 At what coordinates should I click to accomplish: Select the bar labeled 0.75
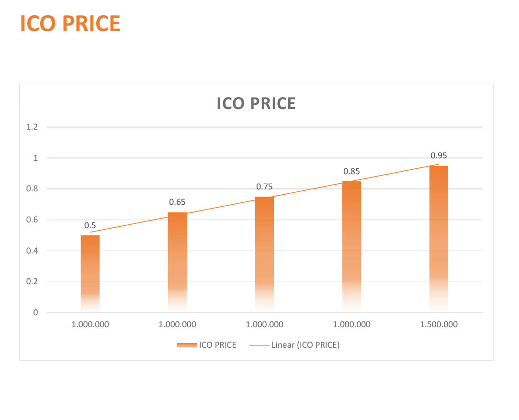pyautogui.click(x=264, y=254)
